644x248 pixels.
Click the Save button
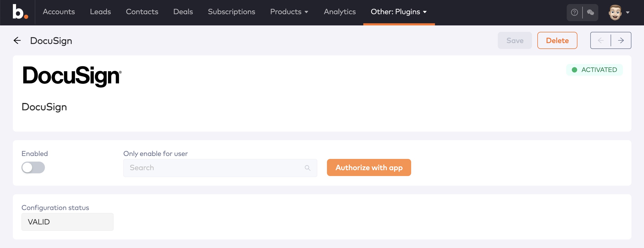[515, 40]
